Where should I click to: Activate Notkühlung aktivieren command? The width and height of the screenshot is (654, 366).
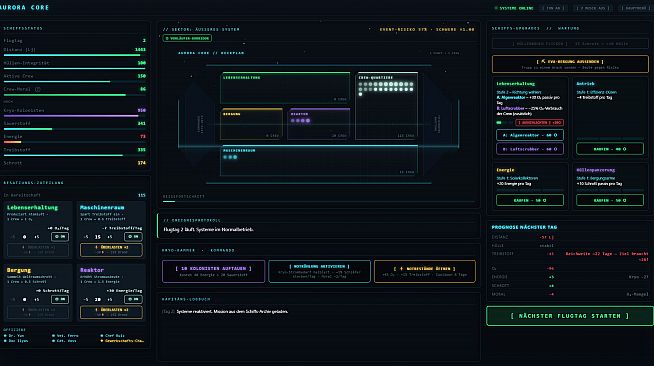click(319, 271)
